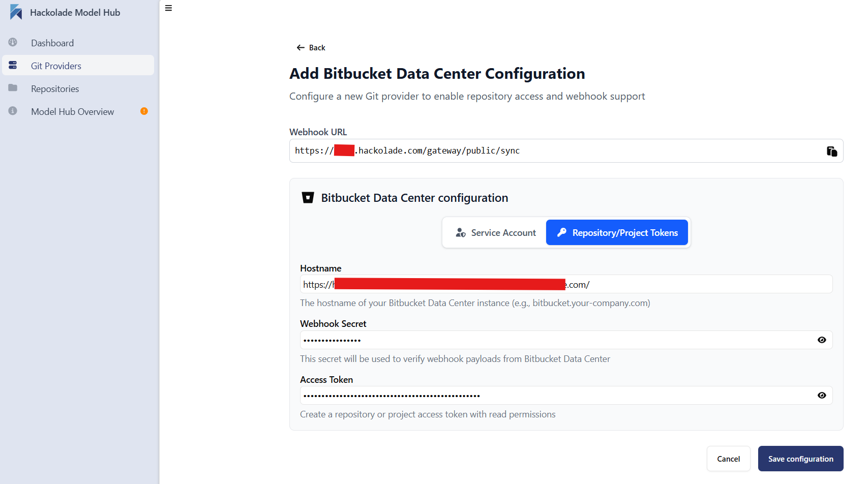Image resolution: width=868 pixels, height=484 pixels.
Task: Cancel the Bitbucket configuration
Action: 728,459
